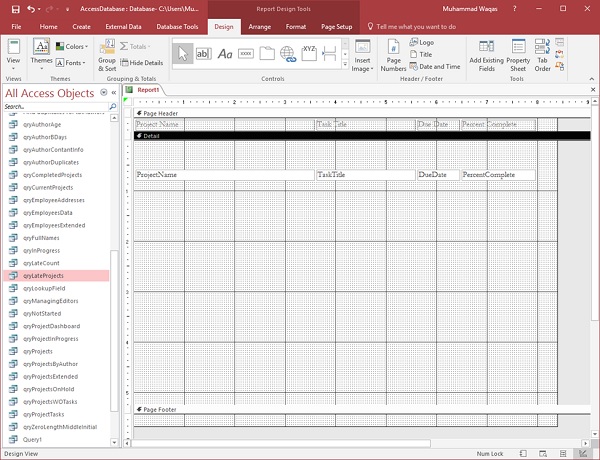Select the Text Box control tool
This screenshot has height=460, width=600.
point(203,54)
